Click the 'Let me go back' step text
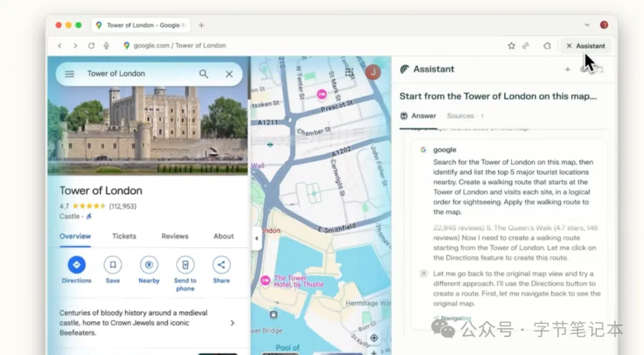Viewport: 644px width, 355px height. pyautogui.click(x=516, y=288)
